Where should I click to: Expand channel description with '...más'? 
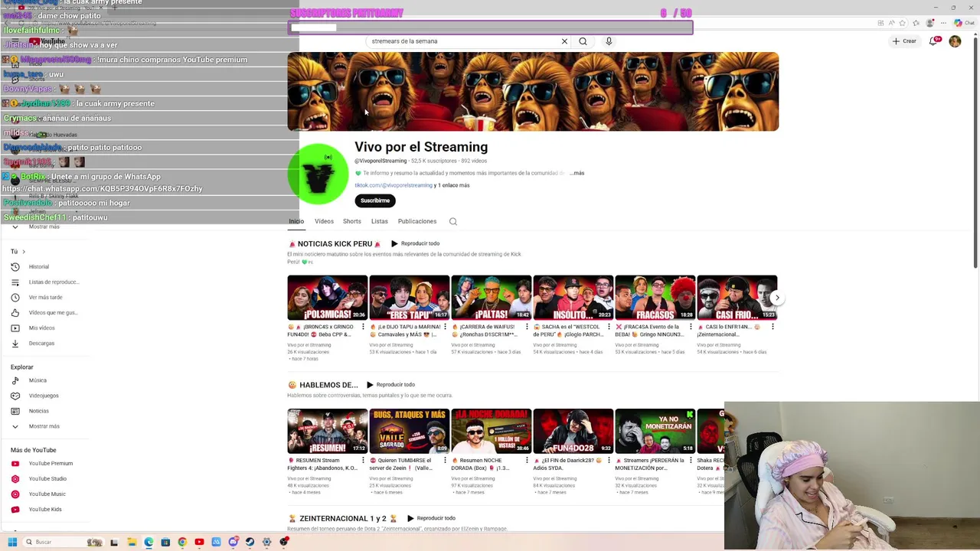tap(577, 173)
